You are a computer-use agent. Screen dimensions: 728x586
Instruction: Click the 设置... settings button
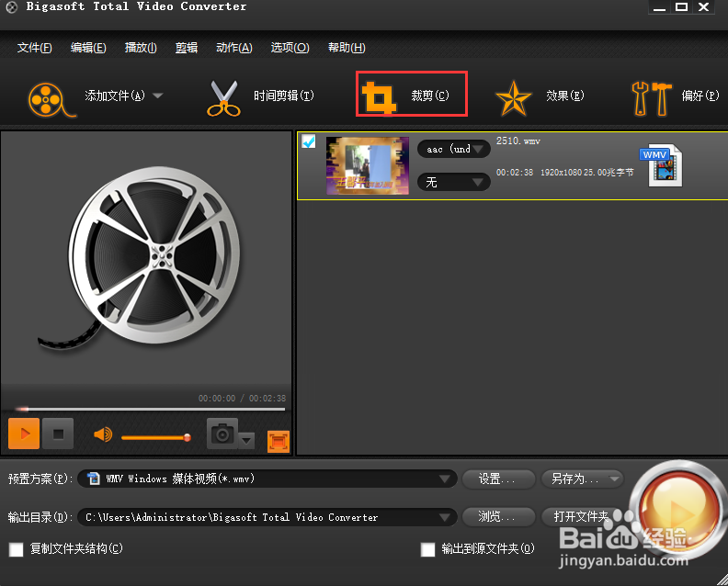pos(498,479)
